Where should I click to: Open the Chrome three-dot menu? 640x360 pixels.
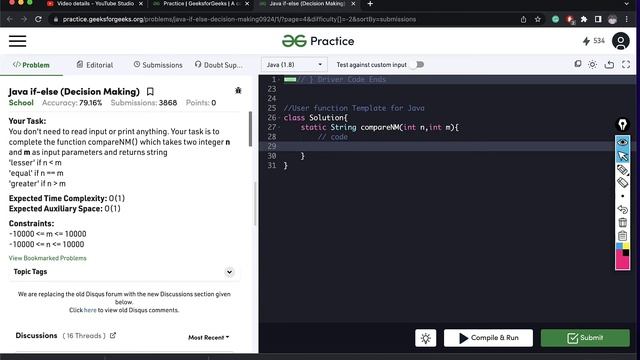[x=627, y=19]
